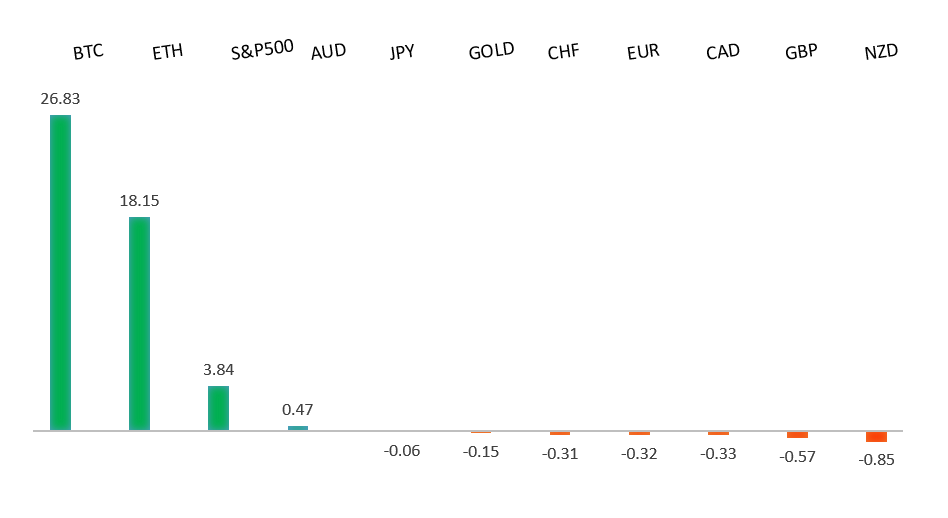Click the -0.06 data label
This screenshot has width=948, height=518.
point(402,450)
